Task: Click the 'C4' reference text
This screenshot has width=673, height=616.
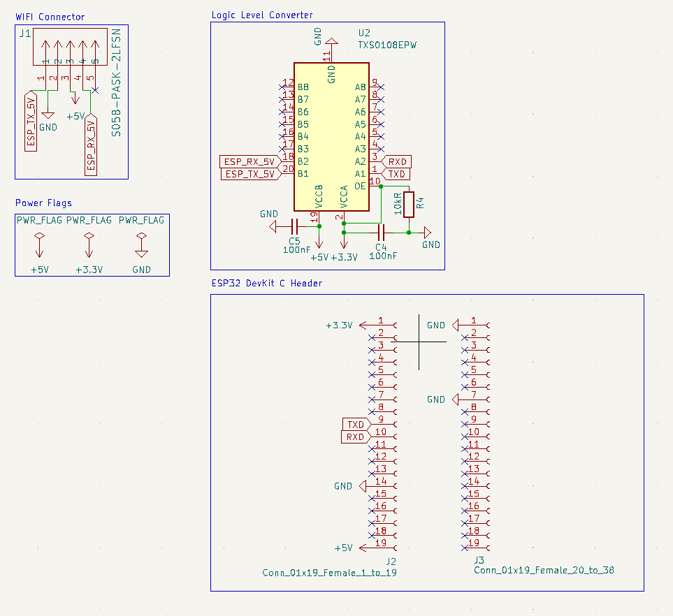Action: (381, 247)
